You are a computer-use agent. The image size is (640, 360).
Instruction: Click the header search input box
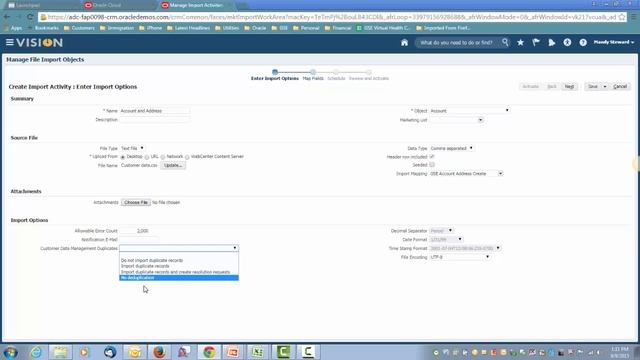[457, 42]
